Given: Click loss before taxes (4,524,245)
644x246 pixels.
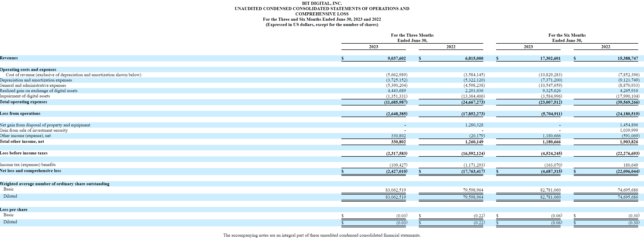Looking at the screenshot, I should [x=551, y=153].
